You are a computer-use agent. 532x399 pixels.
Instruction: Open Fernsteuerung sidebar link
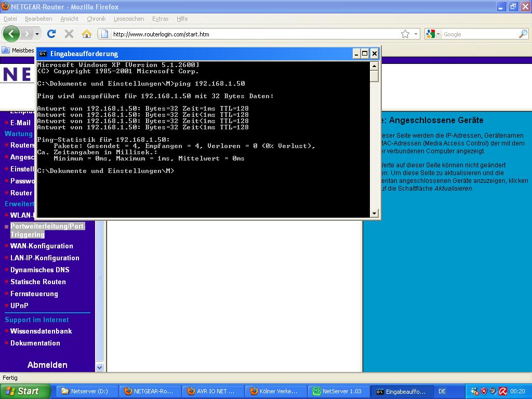[34, 294]
